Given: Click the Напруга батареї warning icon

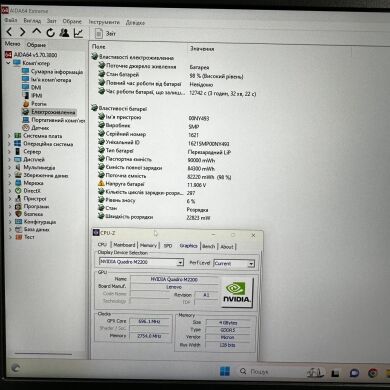Looking at the screenshot, I should pyautogui.click(x=101, y=184).
